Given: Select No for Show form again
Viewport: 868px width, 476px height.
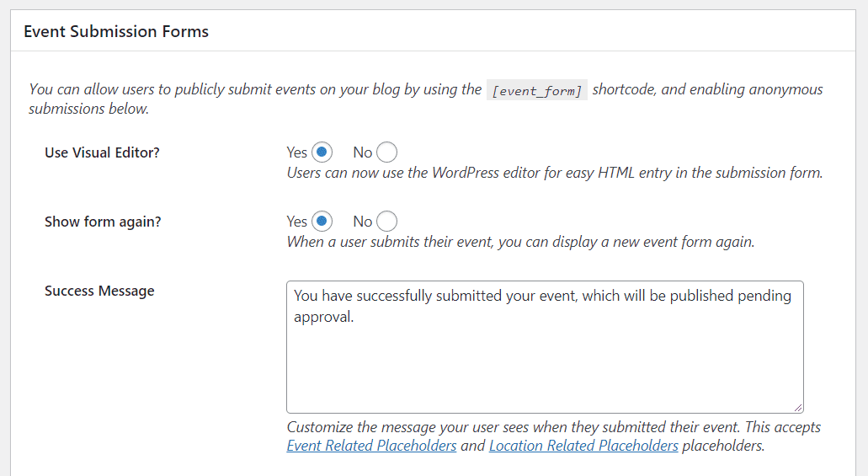Looking at the screenshot, I should point(386,221).
